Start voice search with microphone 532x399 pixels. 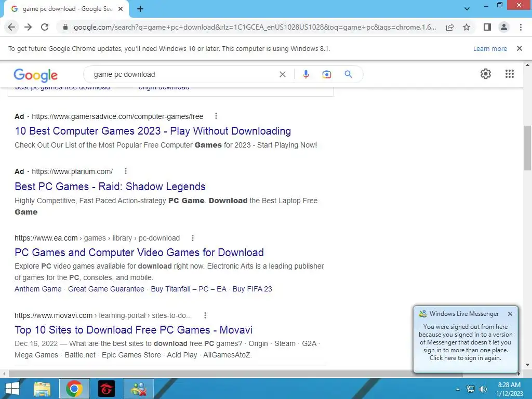[305, 74]
